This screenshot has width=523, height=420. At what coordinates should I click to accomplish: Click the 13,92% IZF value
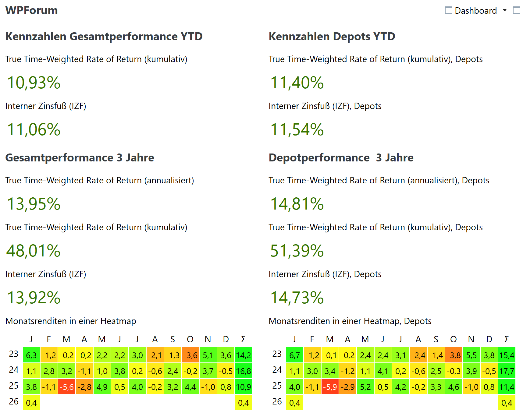[34, 298]
